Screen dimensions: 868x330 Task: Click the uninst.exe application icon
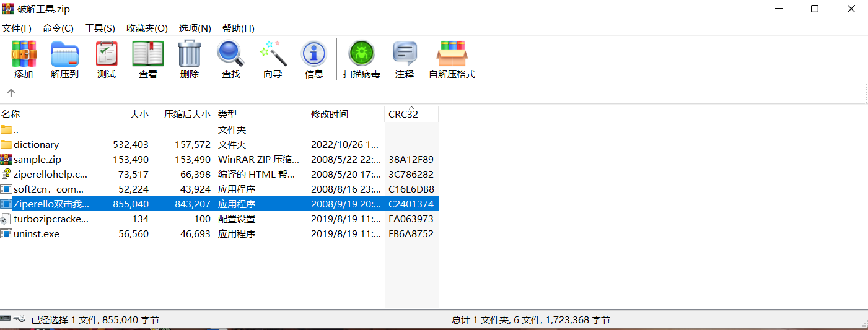pos(6,233)
